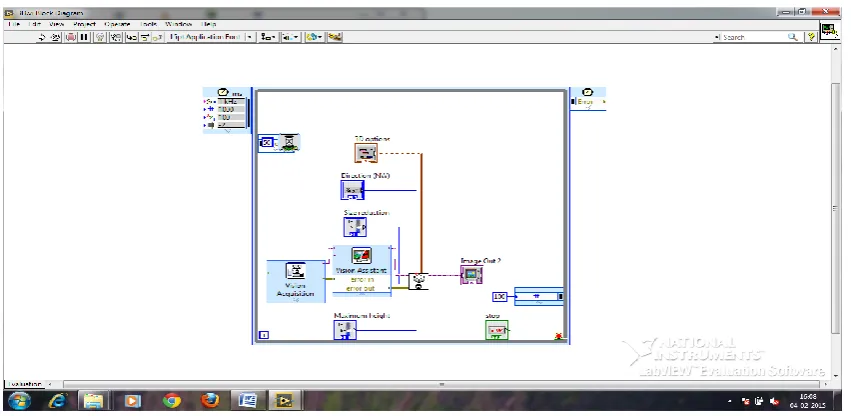Screen dimensions: 851x416
Task: Select the stop button terminal
Action: 497,330
